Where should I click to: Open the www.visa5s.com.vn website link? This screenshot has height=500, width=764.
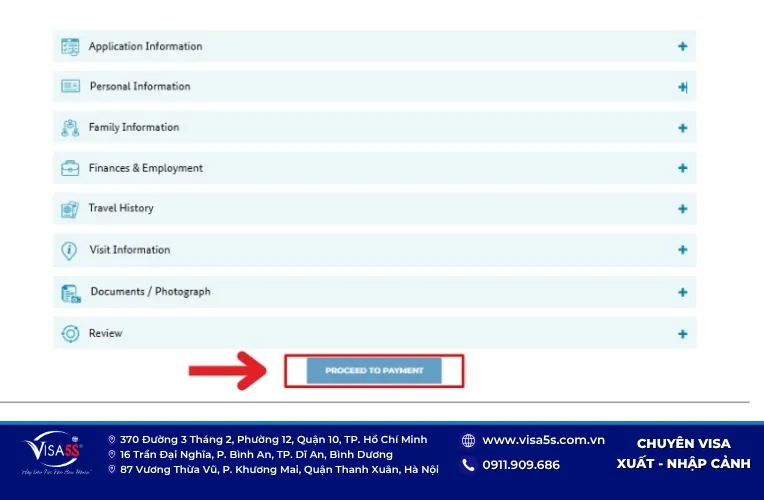(543, 440)
